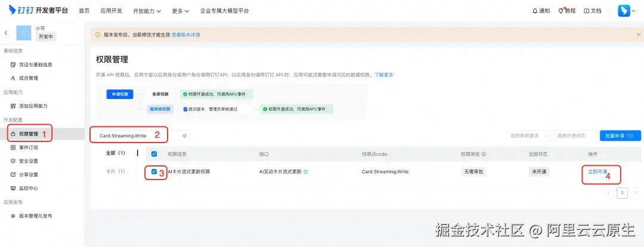Click 了解更多 link
The image size is (644, 247).
click(384, 75)
